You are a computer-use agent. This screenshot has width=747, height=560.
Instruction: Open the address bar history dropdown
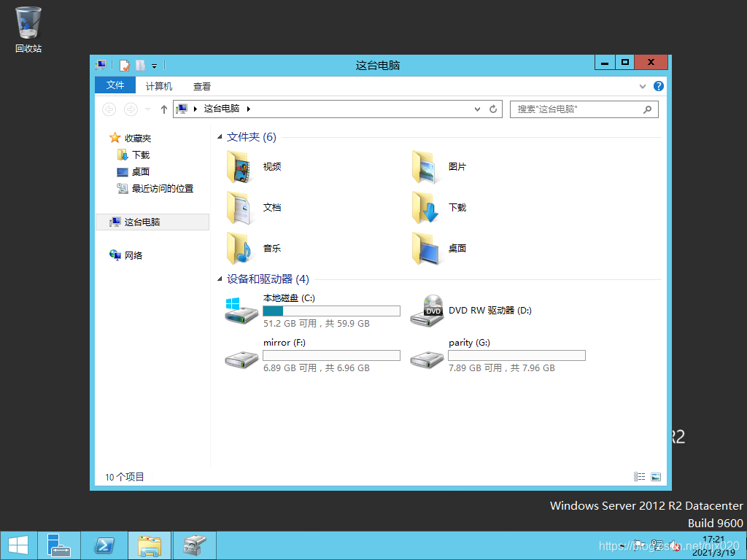pyautogui.click(x=477, y=109)
